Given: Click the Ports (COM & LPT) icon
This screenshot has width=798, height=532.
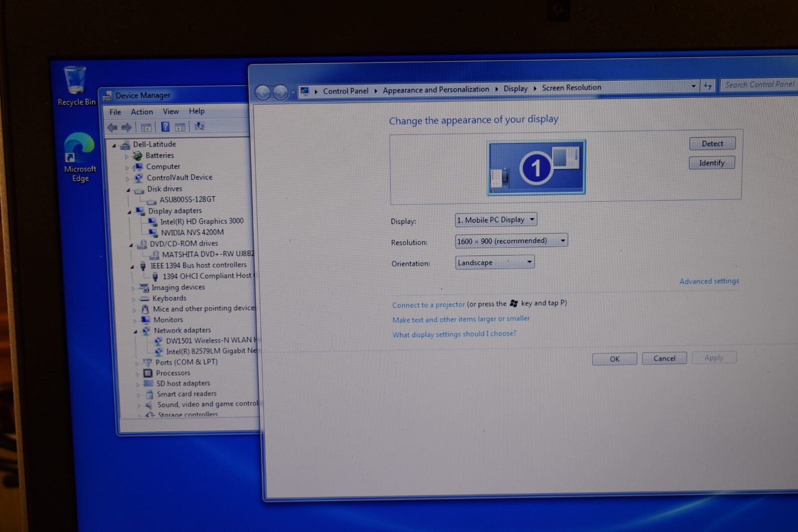Looking at the screenshot, I should 147,362.
